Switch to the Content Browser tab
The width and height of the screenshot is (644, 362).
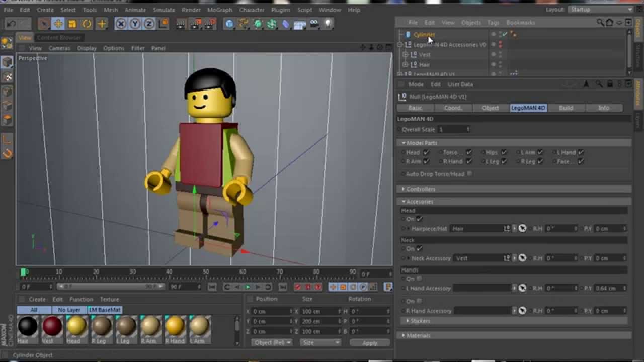tap(59, 38)
